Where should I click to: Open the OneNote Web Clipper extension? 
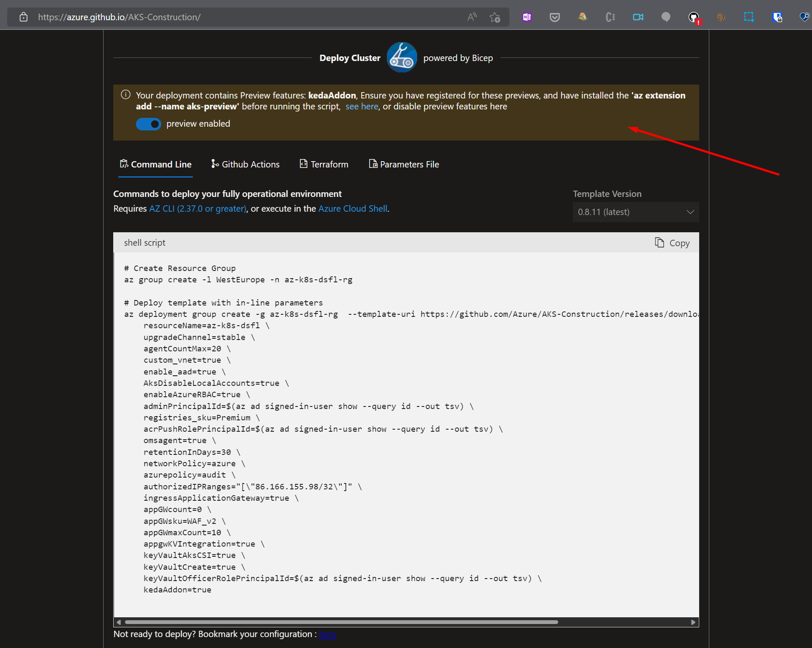coord(526,17)
